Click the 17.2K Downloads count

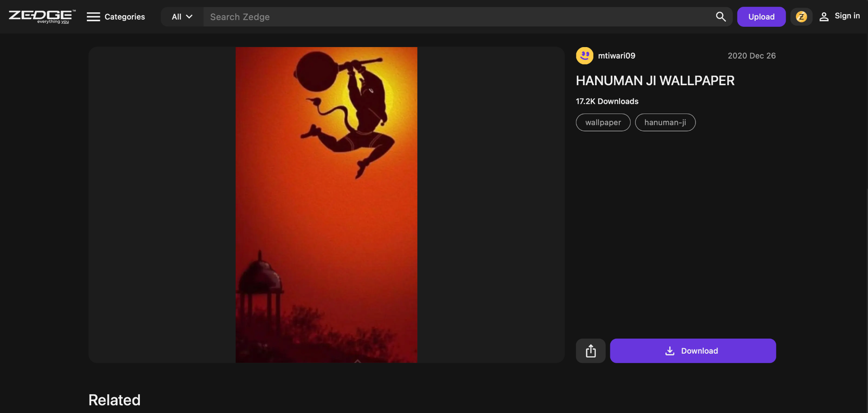pyautogui.click(x=607, y=101)
